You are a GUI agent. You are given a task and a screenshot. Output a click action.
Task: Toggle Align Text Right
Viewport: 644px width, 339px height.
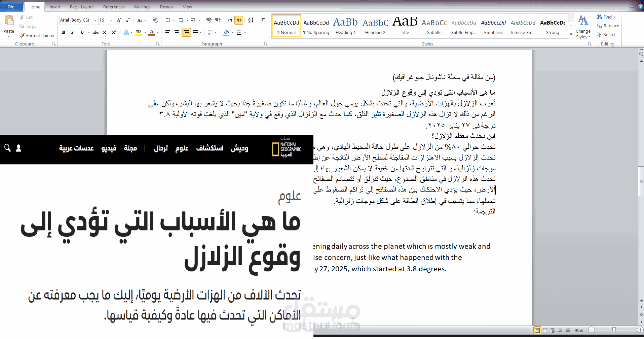click(186, 32)
